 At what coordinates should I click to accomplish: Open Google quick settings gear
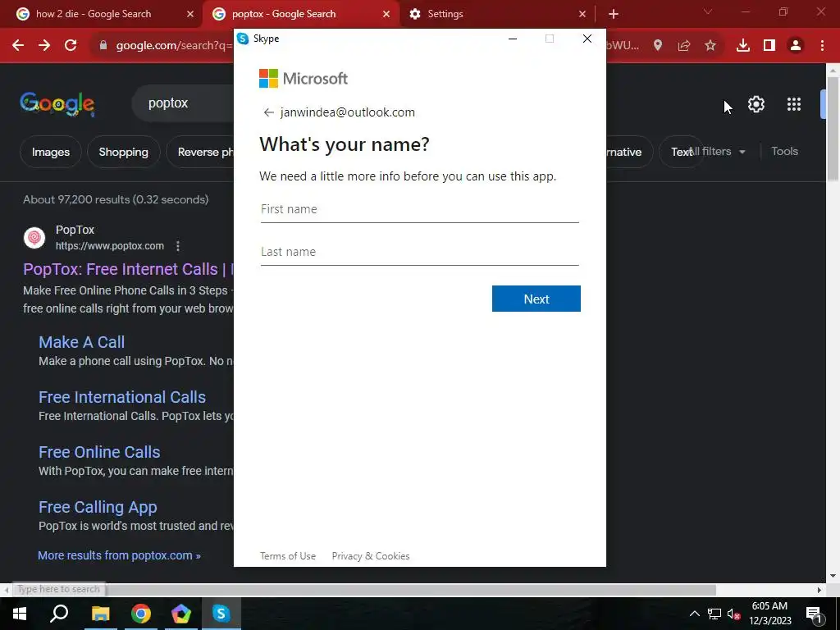(756, 104)
